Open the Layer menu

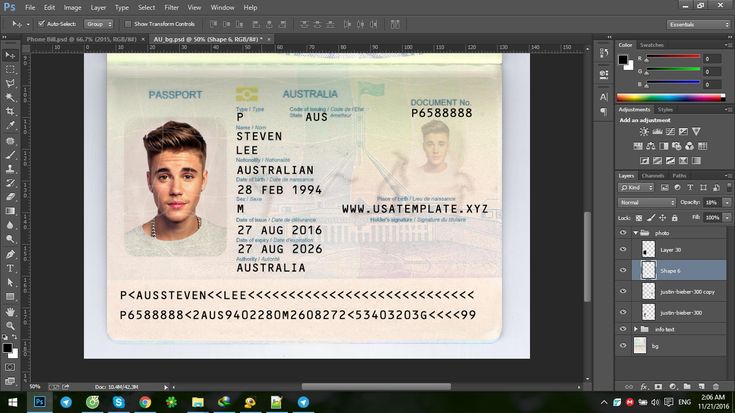(x=98, y=8)
